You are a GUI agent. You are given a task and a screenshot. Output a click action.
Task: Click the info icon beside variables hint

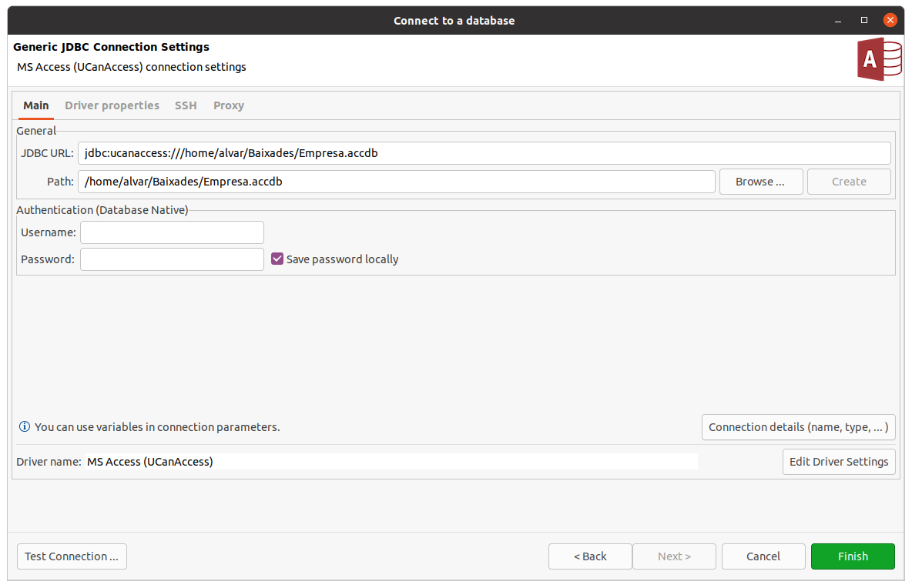tap(25, 426)
